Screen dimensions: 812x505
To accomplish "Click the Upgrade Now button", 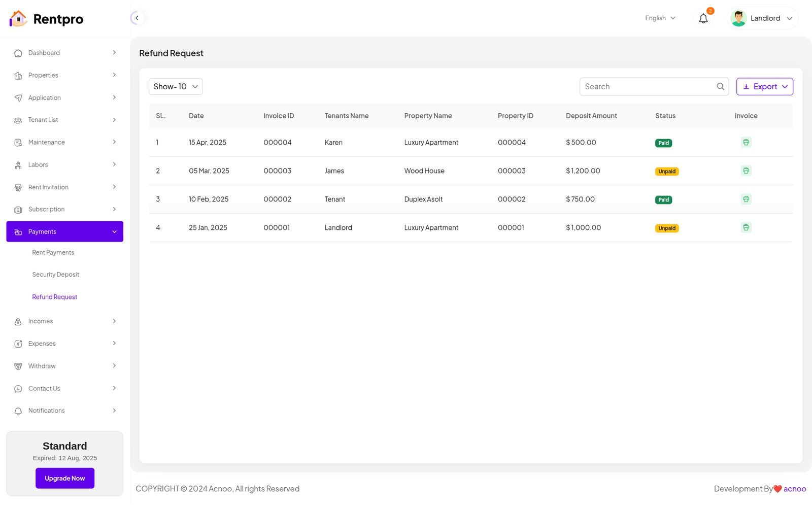I will tap(65, 478).
